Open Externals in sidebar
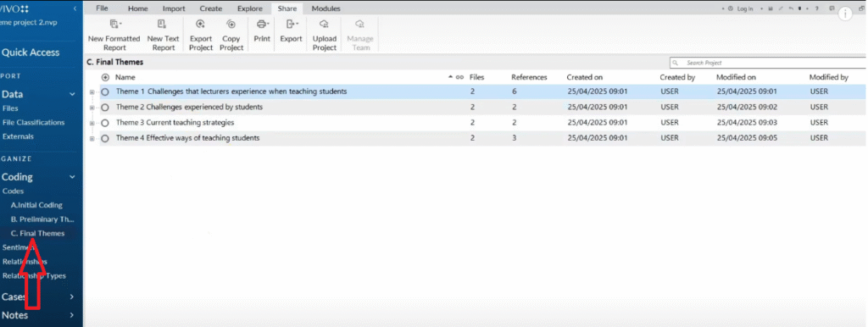Viewport: 868px width, 327px height. click(x=19, y=136)
